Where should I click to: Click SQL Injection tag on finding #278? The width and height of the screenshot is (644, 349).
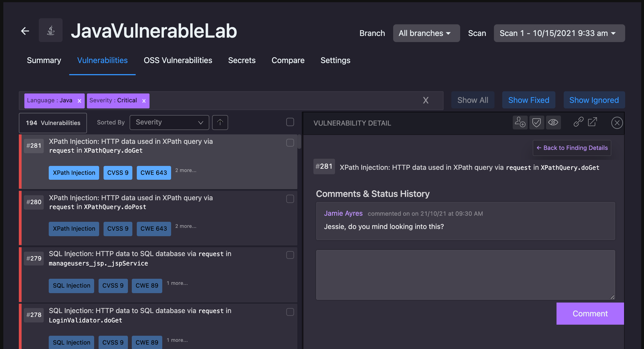point(71,343)
